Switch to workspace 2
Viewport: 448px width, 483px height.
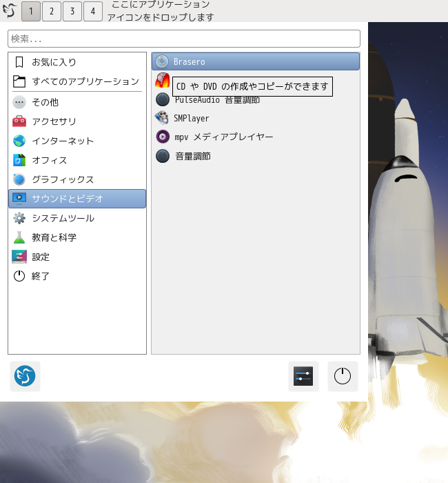coord(52,12)
